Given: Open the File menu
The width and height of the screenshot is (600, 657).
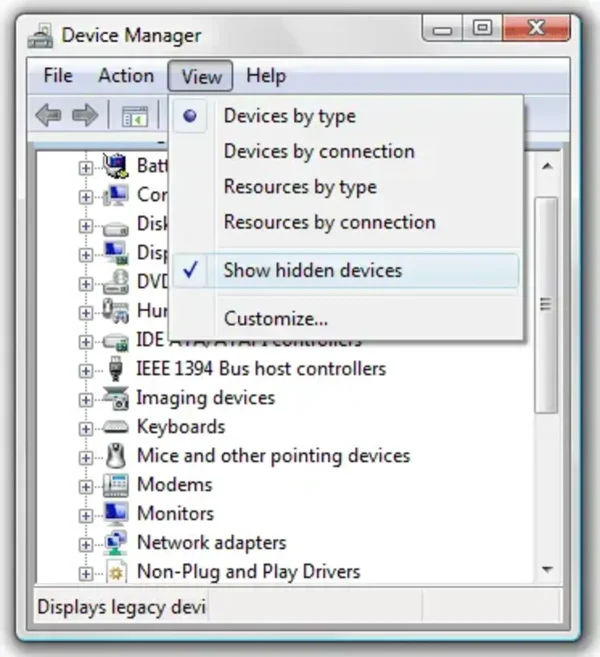Looking at the screenshot, I should [58, 76].
